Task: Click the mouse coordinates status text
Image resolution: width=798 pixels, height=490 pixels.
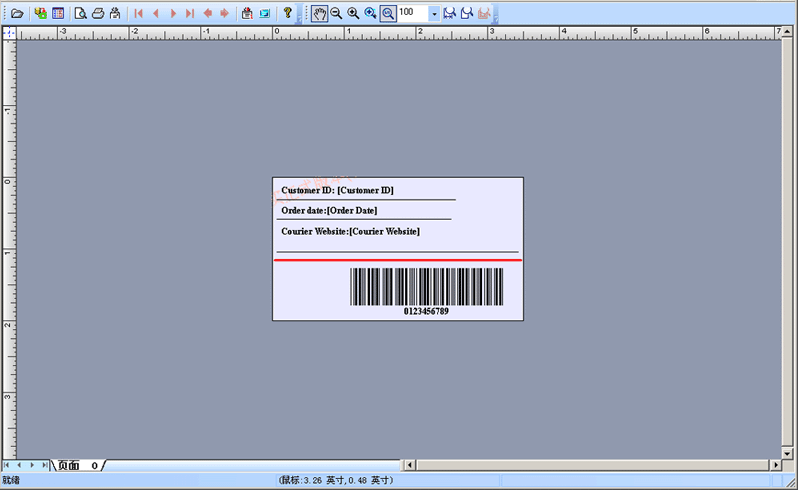Action: coord(336,480)
